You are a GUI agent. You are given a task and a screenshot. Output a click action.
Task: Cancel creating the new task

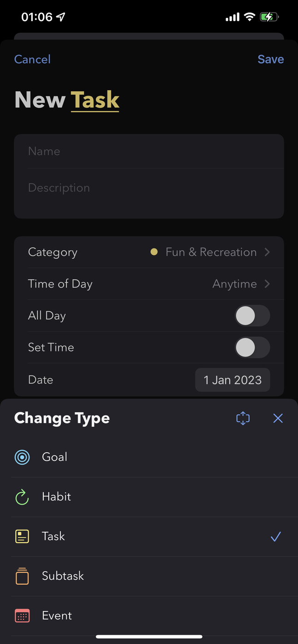(x=32, y=59)
